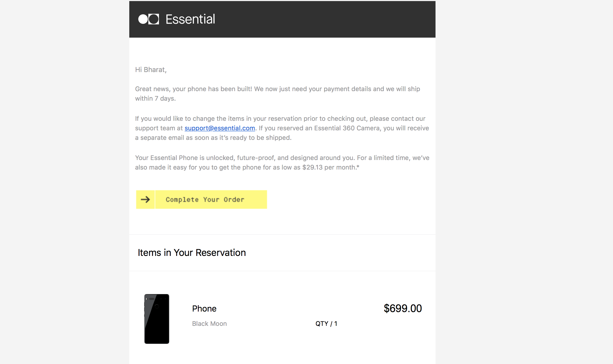This screenshot has height=364, width=613.
Task: Click the "Items in Your Reservation" heading
Action: click(x=192, y=253)
